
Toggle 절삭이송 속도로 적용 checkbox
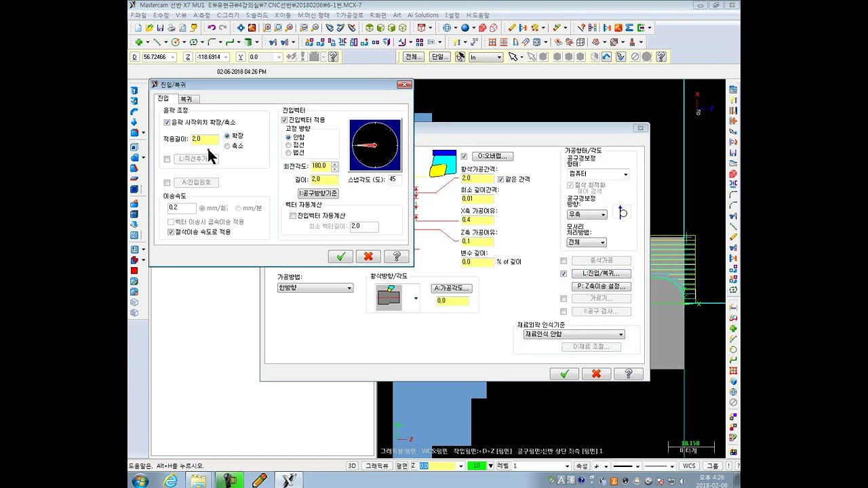(x=171, y=232)
